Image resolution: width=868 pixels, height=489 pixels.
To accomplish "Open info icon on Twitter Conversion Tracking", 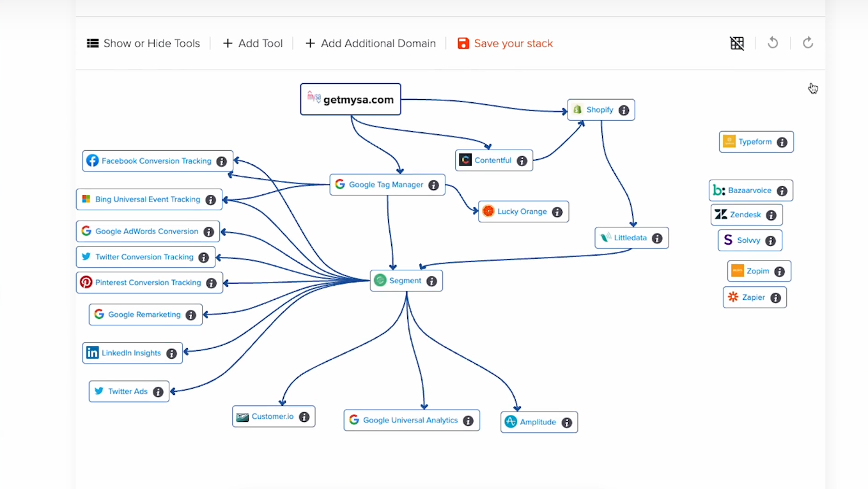I will coord(204,258).
